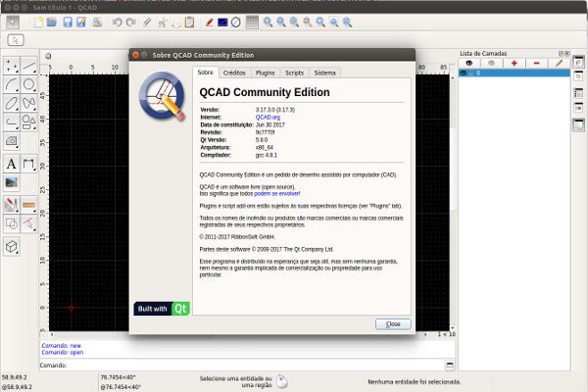Create a new drawing with the New file icon
588x392 pixels.
click(x=38, y=23)
